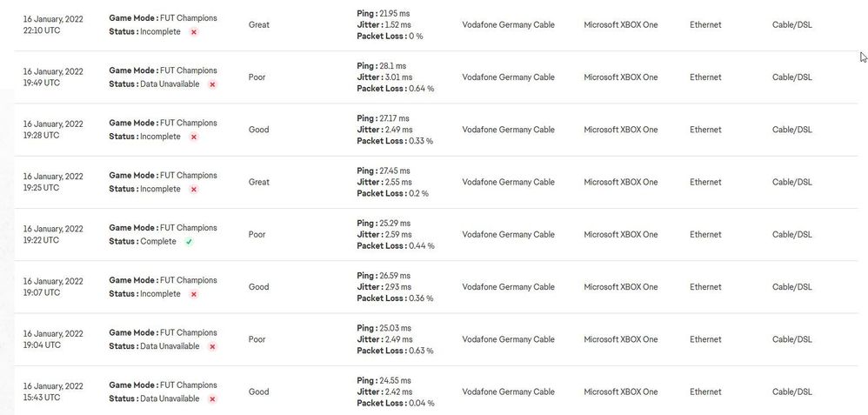Click red X beside Data Unavailable at 19:49
The height and width of the screenshot is (415, 868).
tap(212, 84)
